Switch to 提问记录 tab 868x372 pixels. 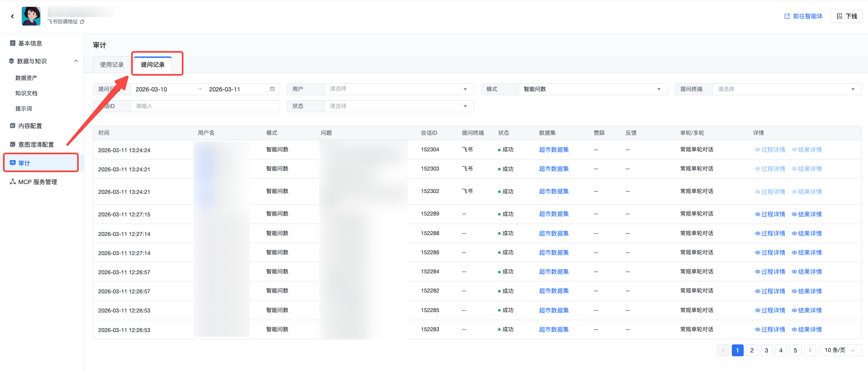click(x=152, y=65)
